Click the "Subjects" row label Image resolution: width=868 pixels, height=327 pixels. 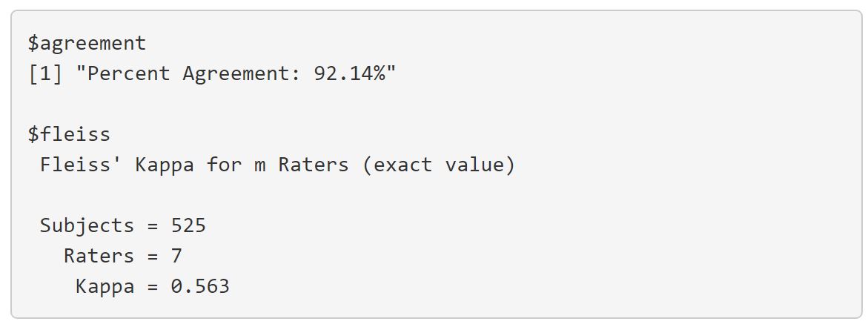(87, 225)
